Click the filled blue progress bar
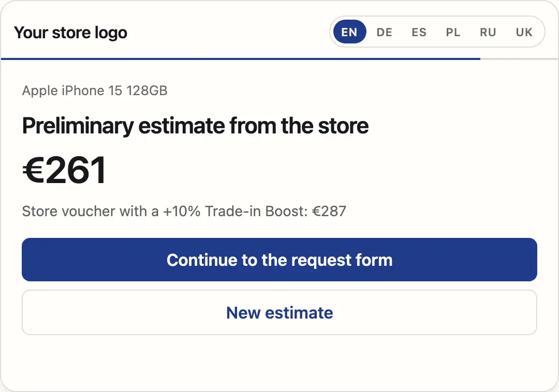 [x=241, y=59]
